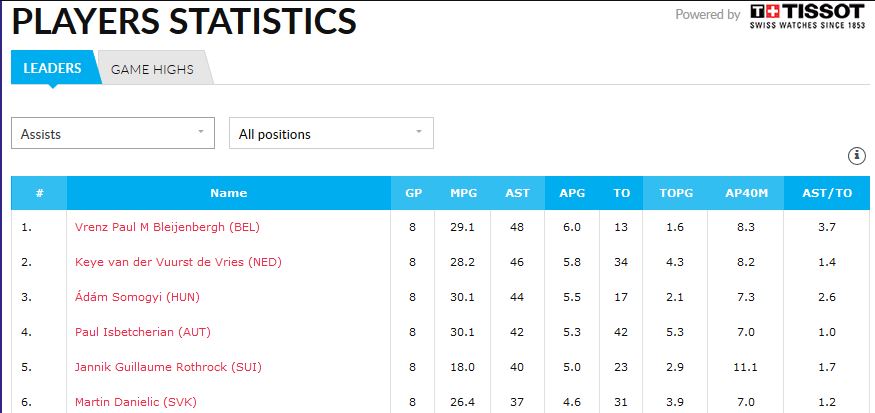Switch to the Game Highs tab

click(152, 70)
